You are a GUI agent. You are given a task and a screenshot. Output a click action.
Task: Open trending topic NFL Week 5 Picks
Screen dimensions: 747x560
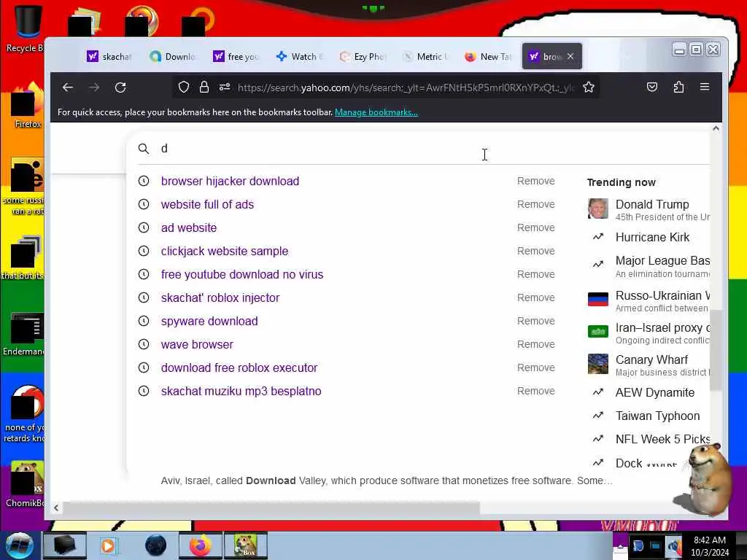(662, 439)
